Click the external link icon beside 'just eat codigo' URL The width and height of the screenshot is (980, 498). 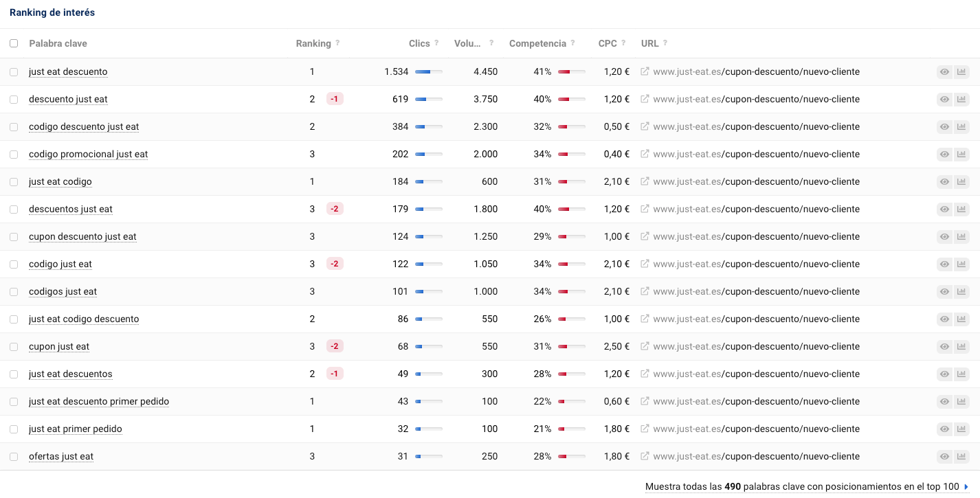click(x=645, y=181)
